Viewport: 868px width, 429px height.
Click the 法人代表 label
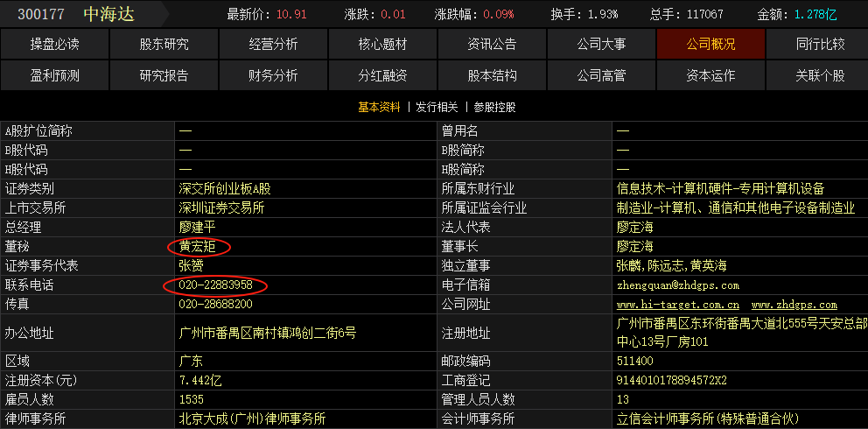466,228
